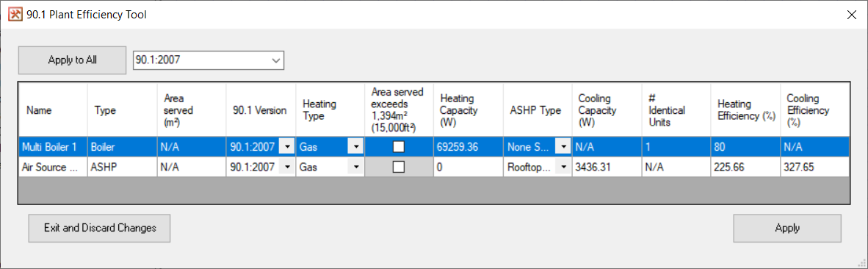Click cooling efficiency value 327.65
The height and width of the screenshot is (269, 868).
pyautogui.click(x=814, y=167)
